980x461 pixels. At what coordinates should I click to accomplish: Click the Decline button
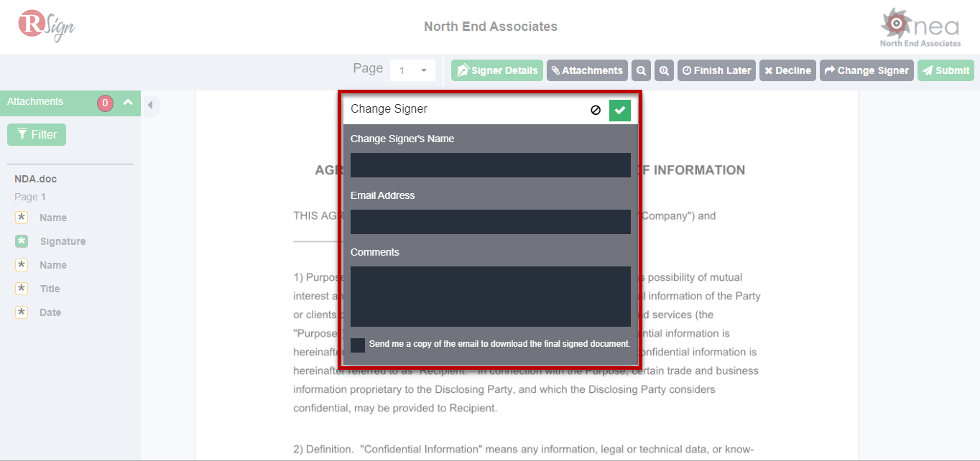coord(787,70)
